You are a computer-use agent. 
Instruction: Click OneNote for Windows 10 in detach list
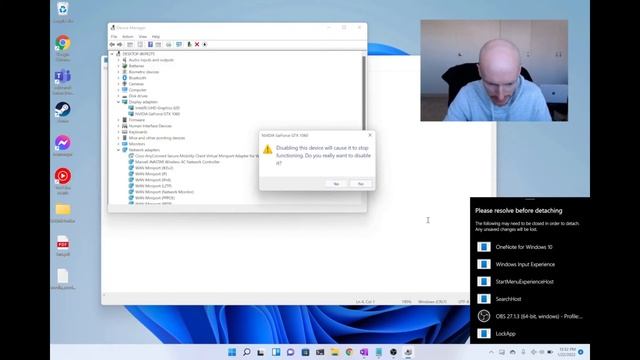[x=530, y=247]
